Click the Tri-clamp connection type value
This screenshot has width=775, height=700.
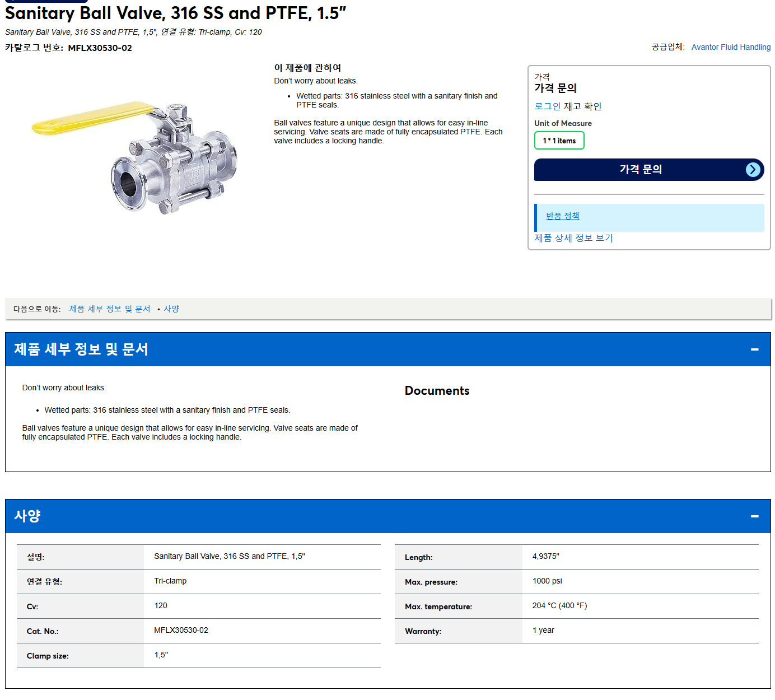click(170, 581)
